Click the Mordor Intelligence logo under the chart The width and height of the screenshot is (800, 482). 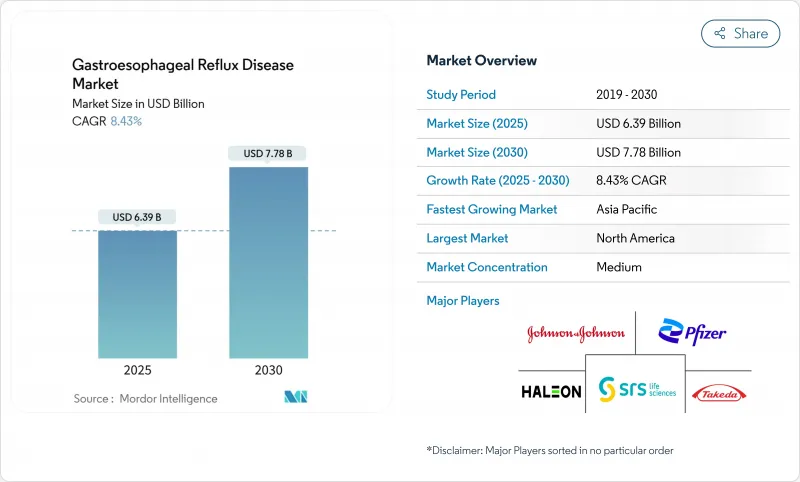click(295, 397)
